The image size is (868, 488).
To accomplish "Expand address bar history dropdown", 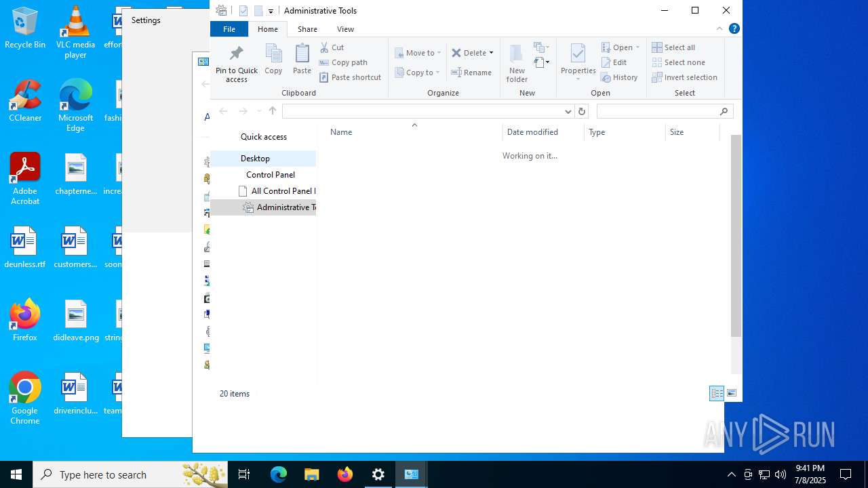I will [x=568, y=111].
